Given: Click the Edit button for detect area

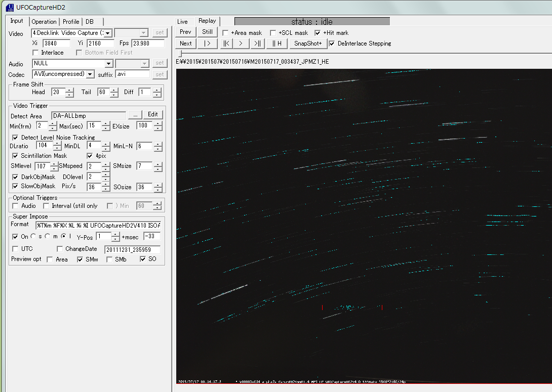Looking at the screenshot, I should [153, 114].
